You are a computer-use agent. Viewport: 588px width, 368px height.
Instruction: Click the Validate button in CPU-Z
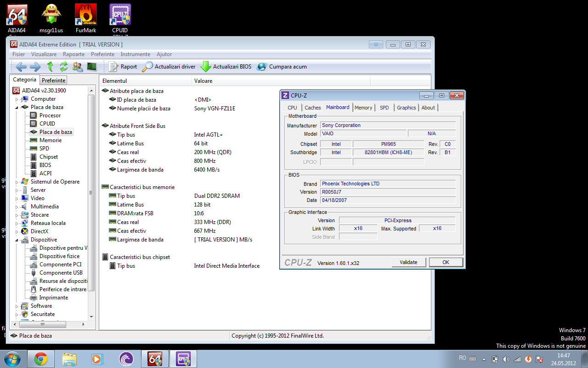[409, 262]
